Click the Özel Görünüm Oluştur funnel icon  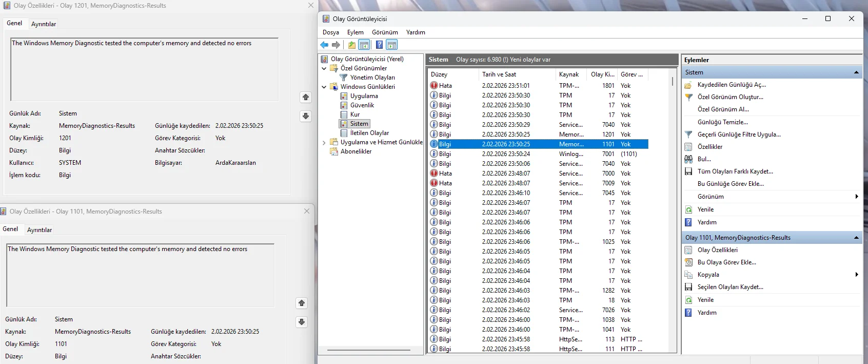pos(688,97)
